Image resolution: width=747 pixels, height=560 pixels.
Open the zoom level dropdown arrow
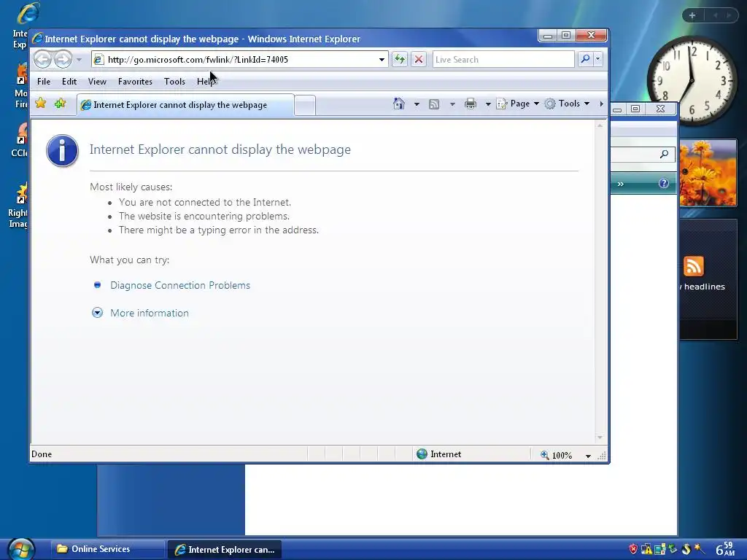(589, 456)
